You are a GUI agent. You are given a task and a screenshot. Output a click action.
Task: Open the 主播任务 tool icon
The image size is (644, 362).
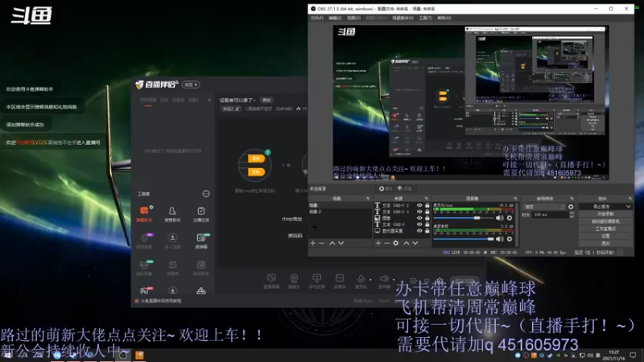(x=200, y=214)
